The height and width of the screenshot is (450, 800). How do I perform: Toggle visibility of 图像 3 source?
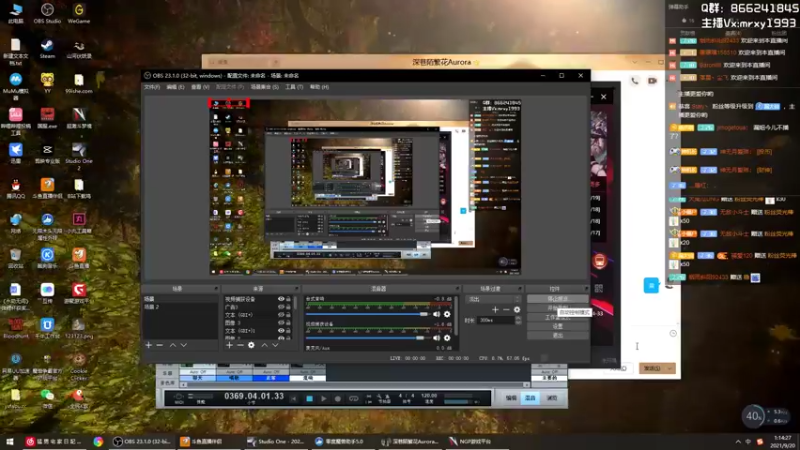[281, 322]
